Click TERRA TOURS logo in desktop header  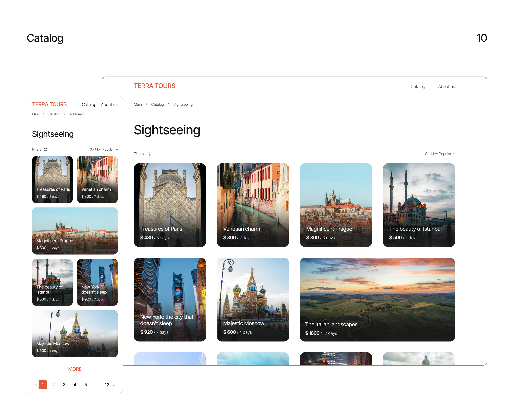[x=154, y=86]
